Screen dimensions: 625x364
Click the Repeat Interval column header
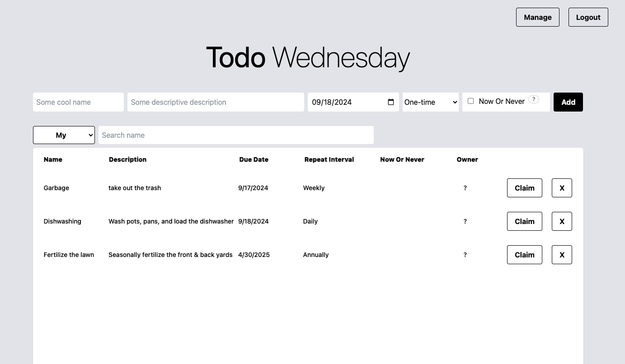click(x=329, y=159)
